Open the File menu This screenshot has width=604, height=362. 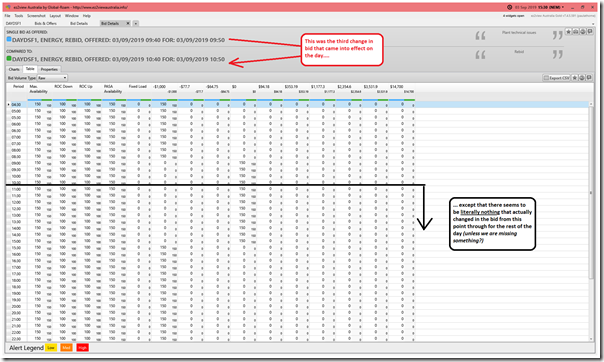click(x=7, y=16)
